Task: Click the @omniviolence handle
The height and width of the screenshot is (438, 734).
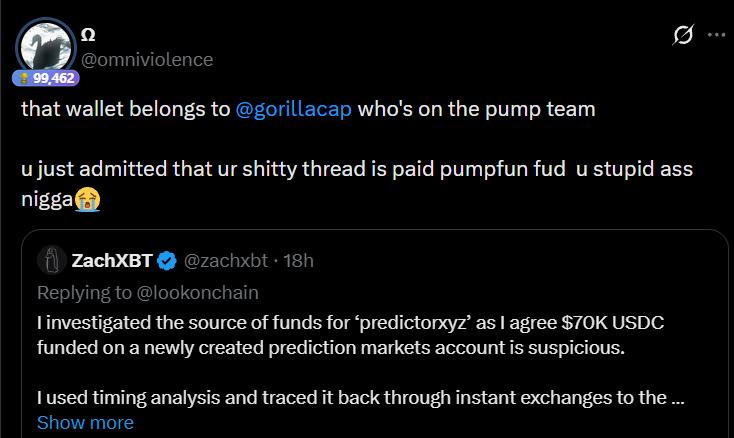Action: click(146, 59)
